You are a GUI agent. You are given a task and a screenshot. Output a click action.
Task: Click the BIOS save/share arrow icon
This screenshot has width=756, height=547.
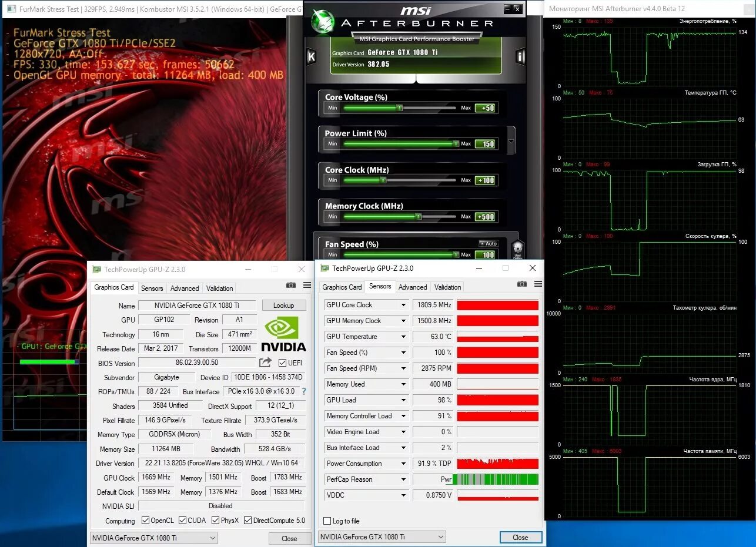pos(265,363)
